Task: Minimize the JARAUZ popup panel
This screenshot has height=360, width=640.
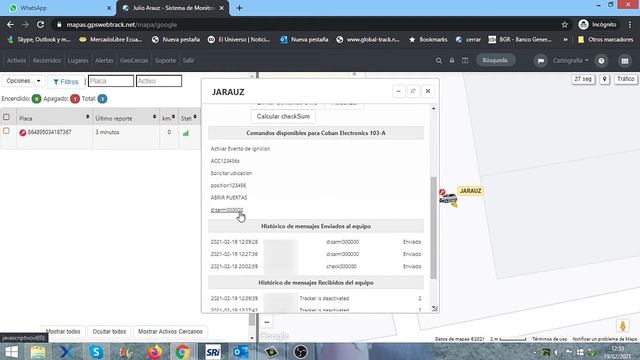Action: [x=398, y=91]
